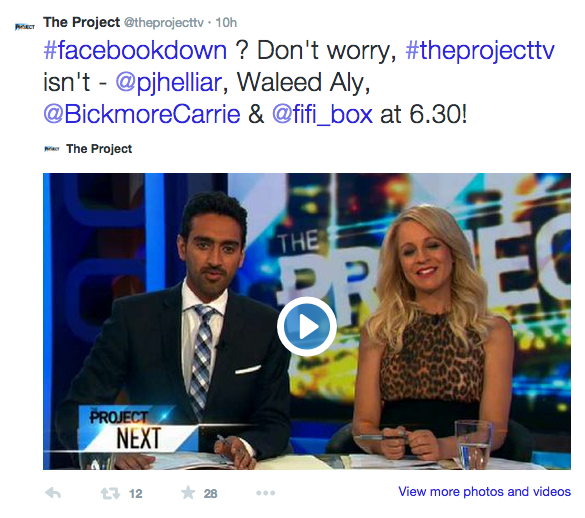Open the #theprojecttv hashtag
585x518 pixels.
[480, 51]
